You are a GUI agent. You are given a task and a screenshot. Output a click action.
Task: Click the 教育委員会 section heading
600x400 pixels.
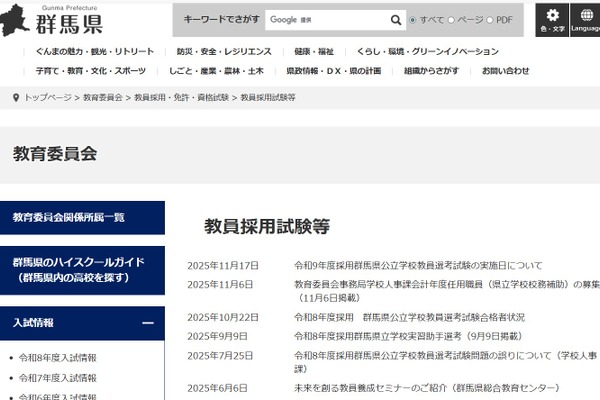pyautogui.click(x=55, y=154)
